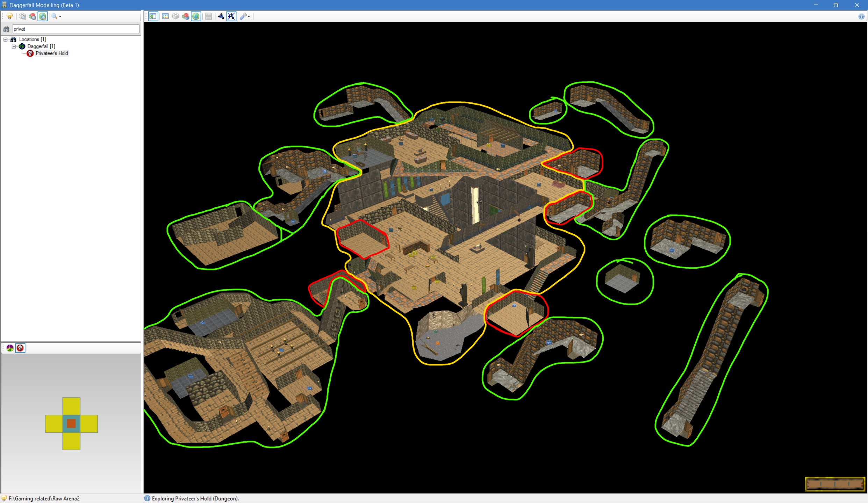The image size is (868, 503).
Task: Click the orange center block in map
Action: click(x=71, y=424)
